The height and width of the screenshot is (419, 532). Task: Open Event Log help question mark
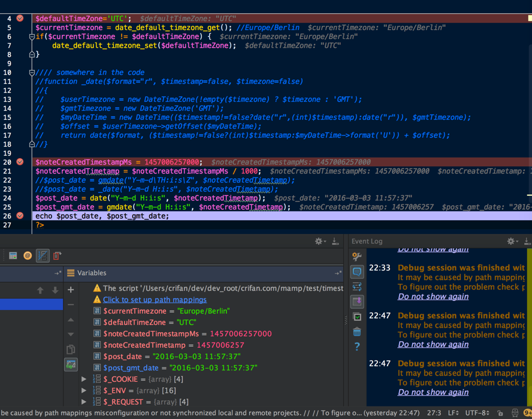tap(357, 347)
